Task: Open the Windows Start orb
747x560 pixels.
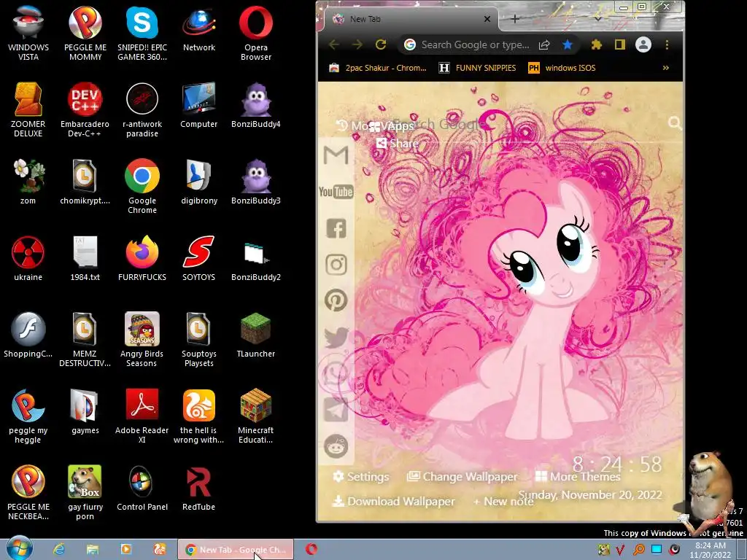Action: (20, 548)
